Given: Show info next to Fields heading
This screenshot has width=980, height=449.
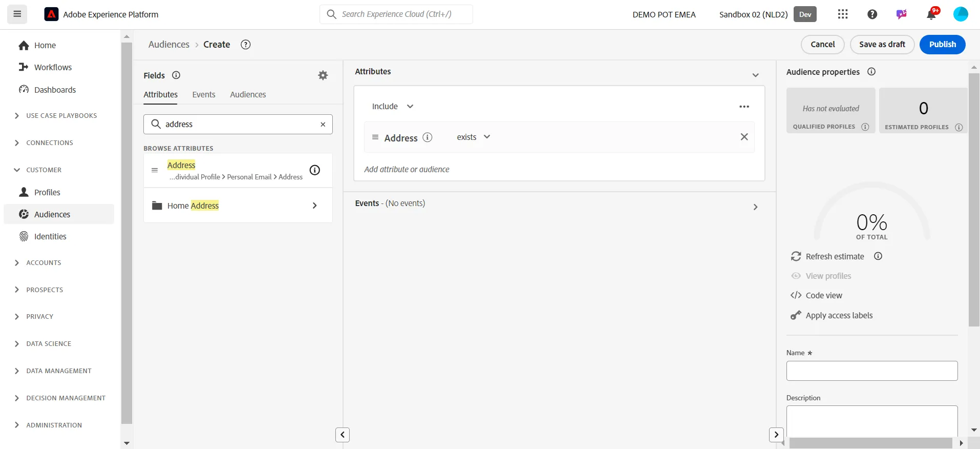Looking at the screenshot, I should (x=176, y=75).
